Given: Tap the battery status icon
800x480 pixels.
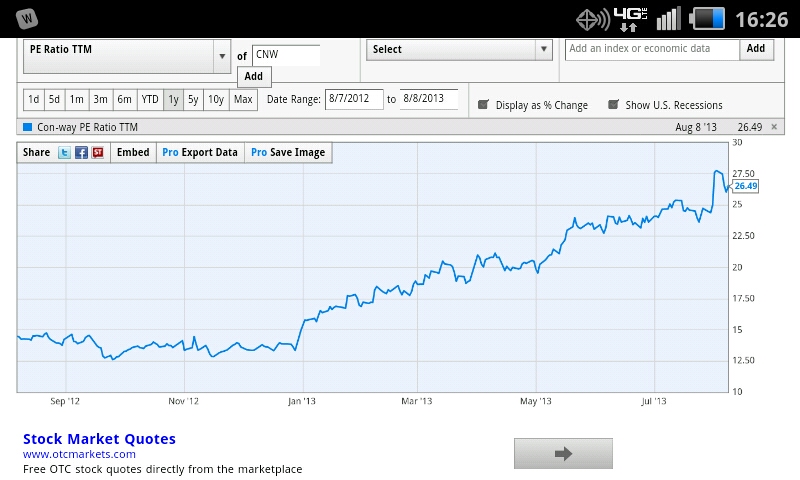Looking at the screenshot, I should click(707, 19).
